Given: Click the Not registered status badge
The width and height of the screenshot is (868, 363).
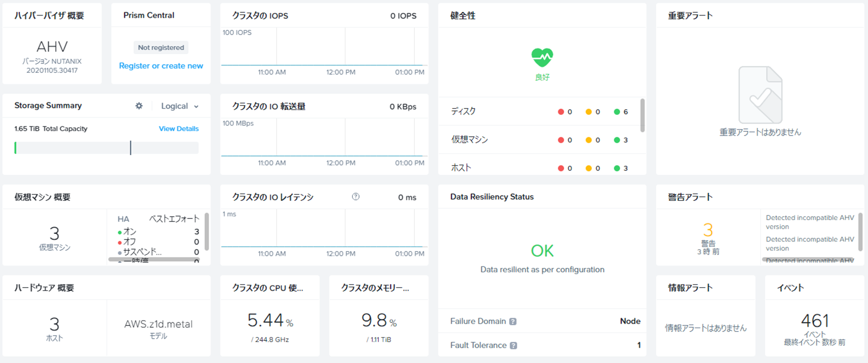Looking at the screenshot, I should tap(161, 48).
